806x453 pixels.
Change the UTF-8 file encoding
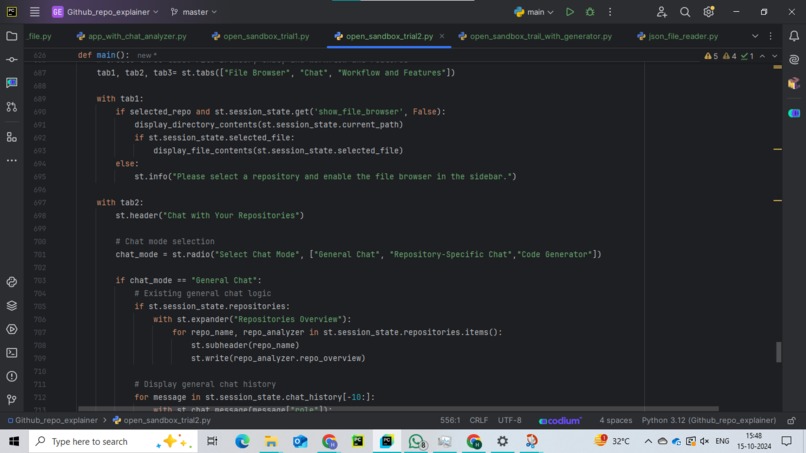click(509, 421)
